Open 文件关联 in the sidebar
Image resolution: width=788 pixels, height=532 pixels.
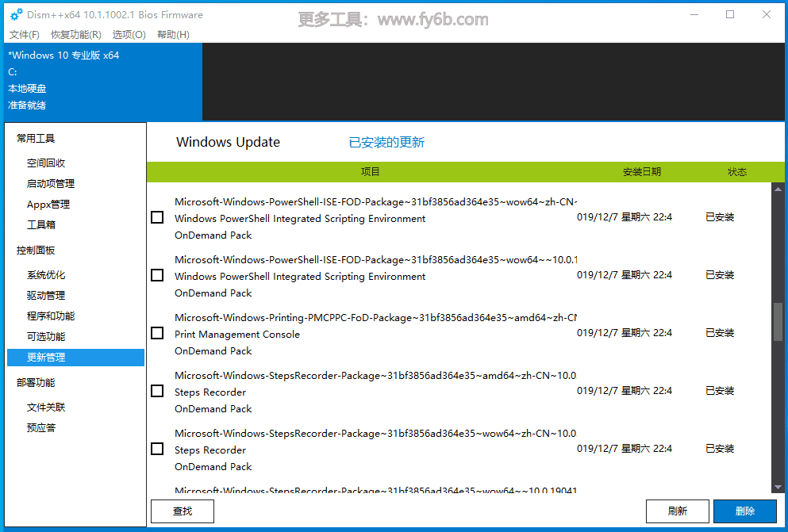click(46, 407)
